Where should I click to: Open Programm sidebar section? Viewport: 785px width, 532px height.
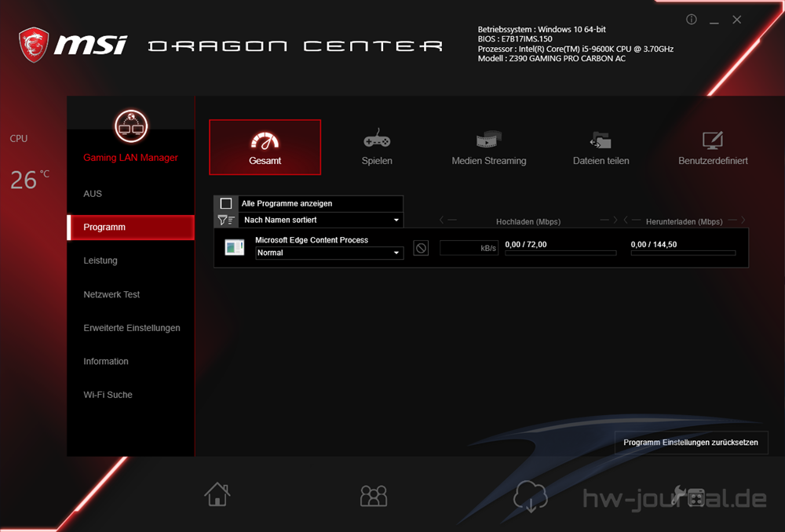tap(130, 228)
